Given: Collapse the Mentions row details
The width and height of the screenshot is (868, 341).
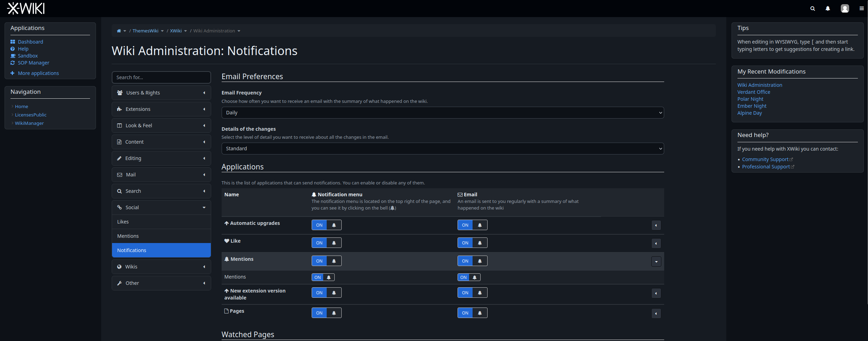Looking at the screenshot, I should pyautogui.click(x=656, y=262).
